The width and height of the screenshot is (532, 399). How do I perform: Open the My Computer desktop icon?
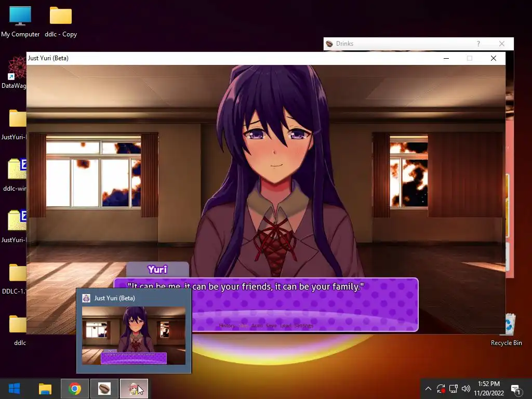click(20, 22)
